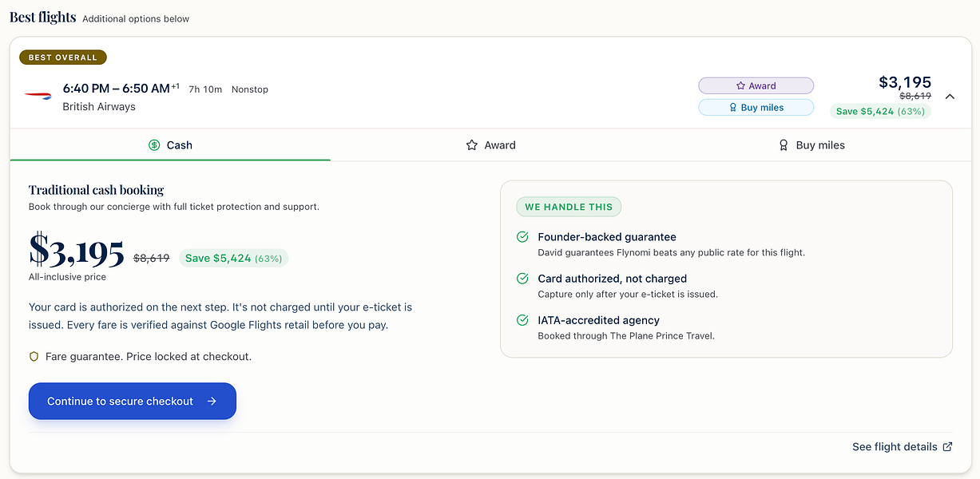
Task: Click the star icon in Award pill
Action: click(740, 85)
